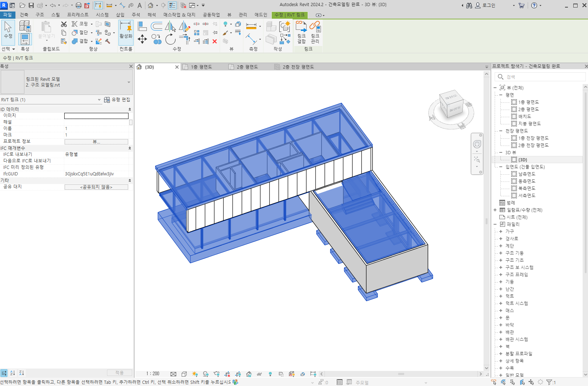Toggle the Select Links status bar icon
Image resolution: width=588 pixels, height=386 pixels.
(x=494, y=382)
